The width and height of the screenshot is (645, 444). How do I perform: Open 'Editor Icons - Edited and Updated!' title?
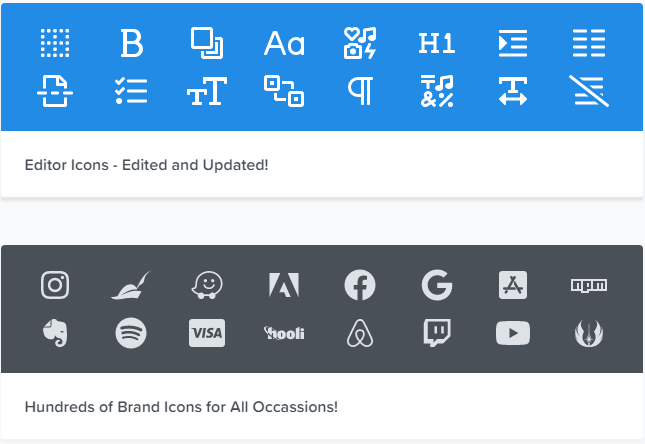pyautogui.click(x=146, y=165)
